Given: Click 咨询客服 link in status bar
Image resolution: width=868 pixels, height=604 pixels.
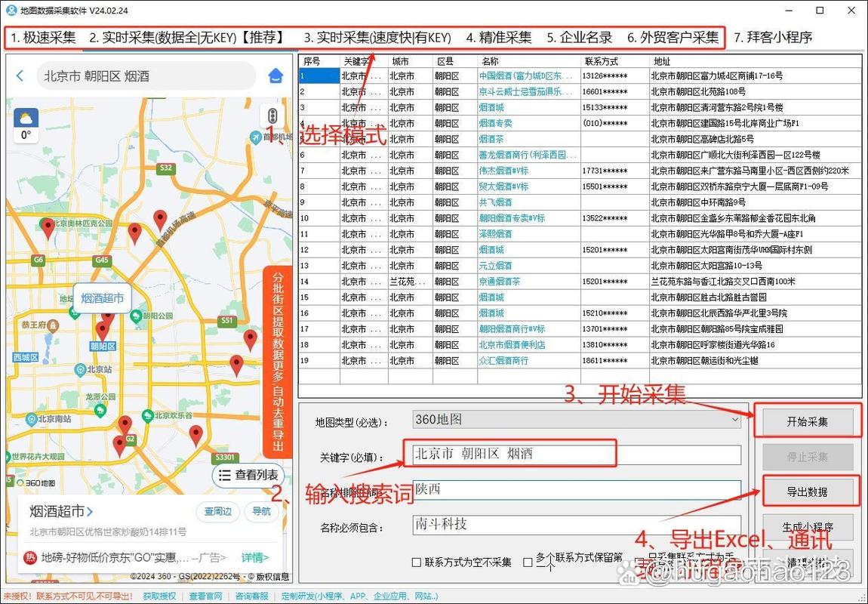Looking at the screenshot, I should pos(251,596).
